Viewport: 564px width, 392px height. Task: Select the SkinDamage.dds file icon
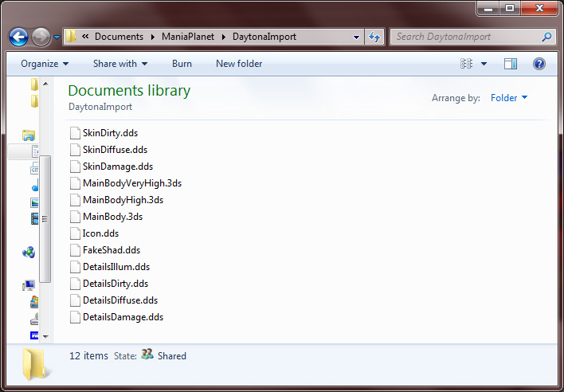click(x=75, y=167)
